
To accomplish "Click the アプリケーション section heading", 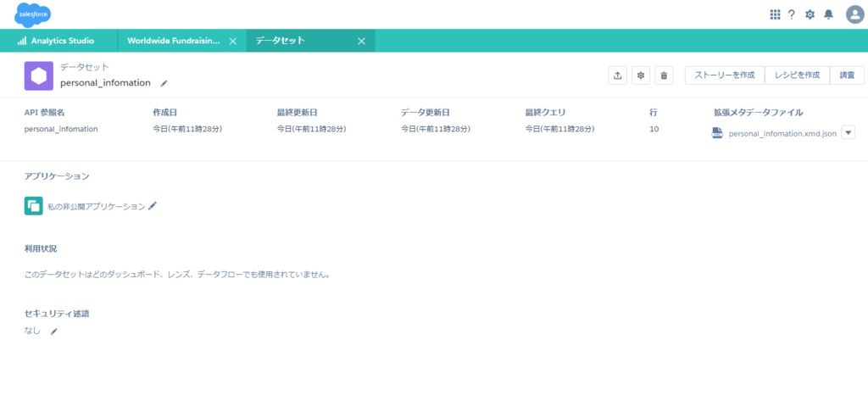I will click(57, 176).
